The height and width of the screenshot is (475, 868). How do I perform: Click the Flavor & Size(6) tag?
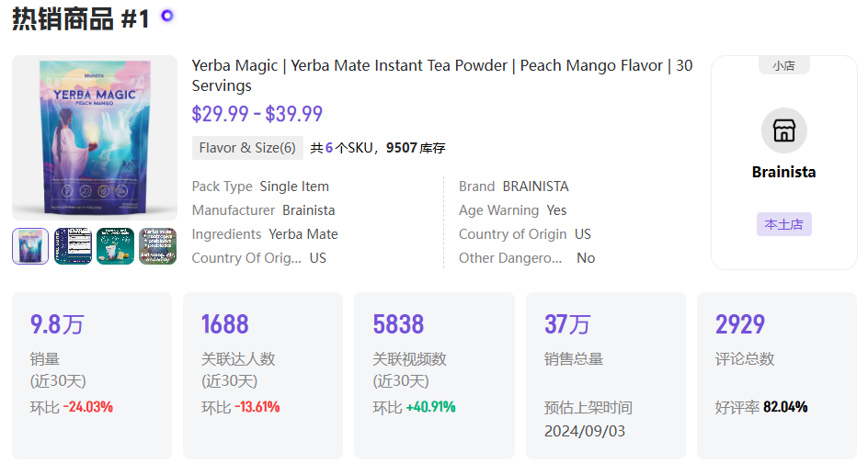tap(247, 148)
